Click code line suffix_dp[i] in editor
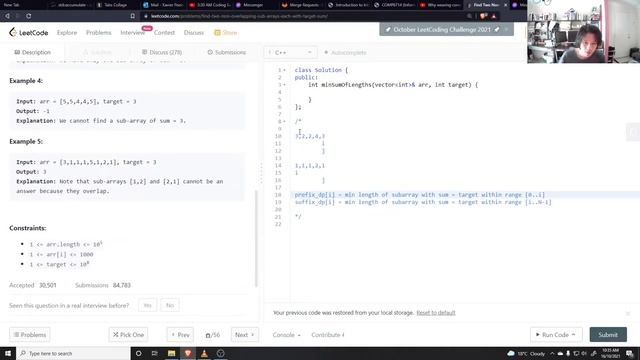The image size is (640, 360). click(423, 202)
